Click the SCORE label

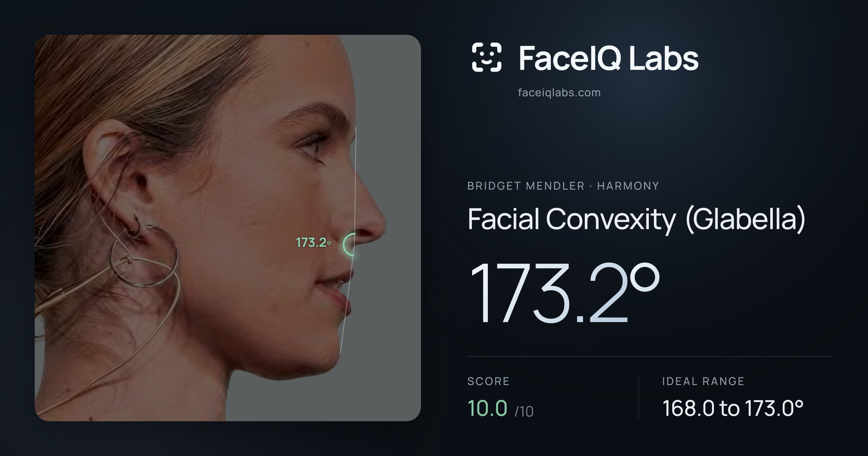(x=488, y=381)
